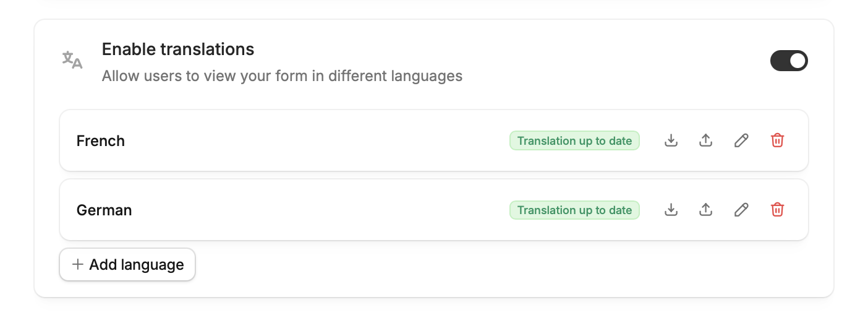Download the French translation file
Image resolution: width=868 pixels, height=323 pixels.
(x=671, y=140)
